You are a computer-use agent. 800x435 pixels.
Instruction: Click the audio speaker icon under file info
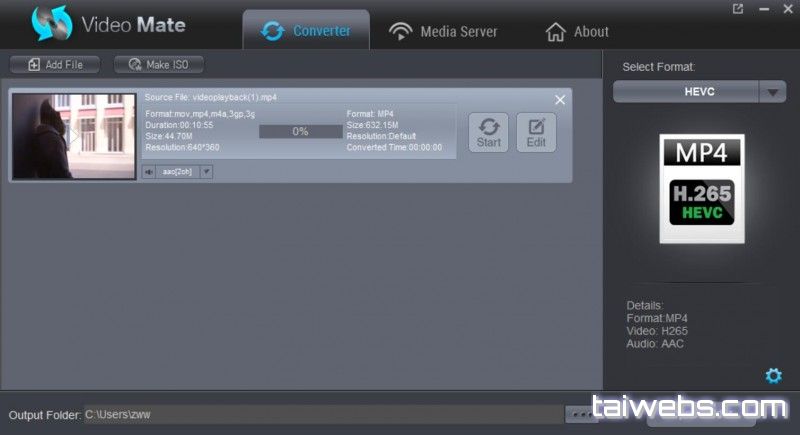click(149, 171)
